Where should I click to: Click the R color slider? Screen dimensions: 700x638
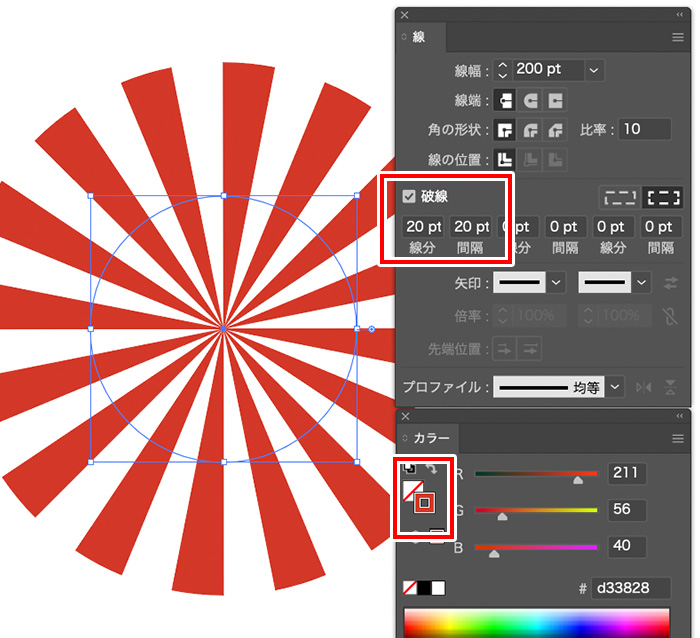pos(536,474)
